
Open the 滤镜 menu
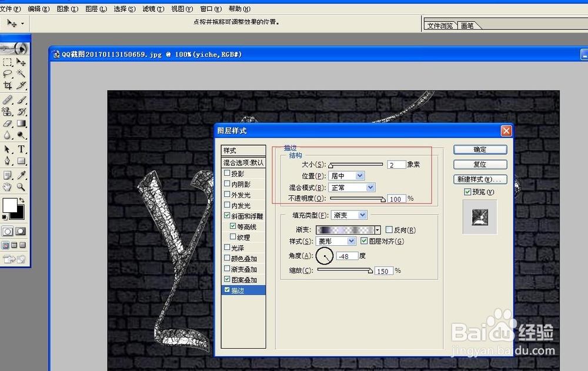[x=153, y=9]
